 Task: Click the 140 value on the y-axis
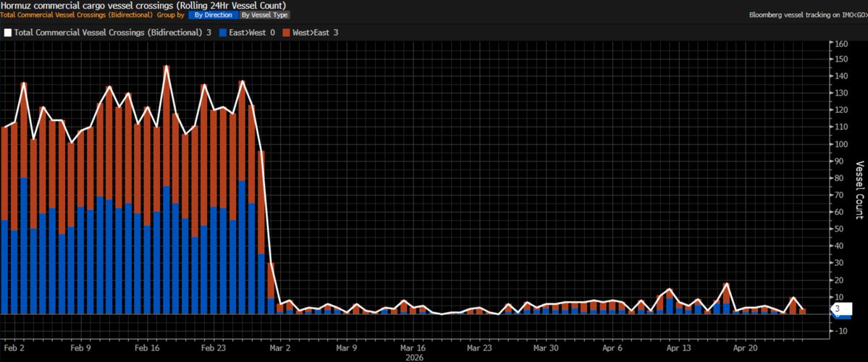(x=842, y=77)
